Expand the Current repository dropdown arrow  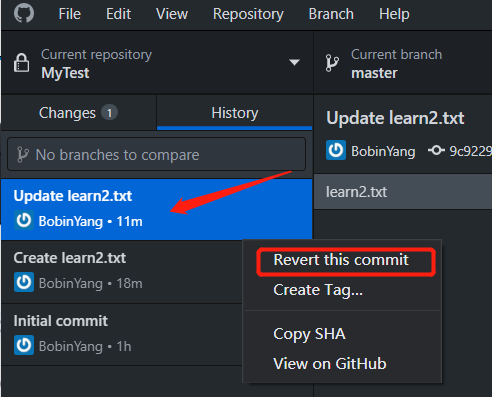294,62
